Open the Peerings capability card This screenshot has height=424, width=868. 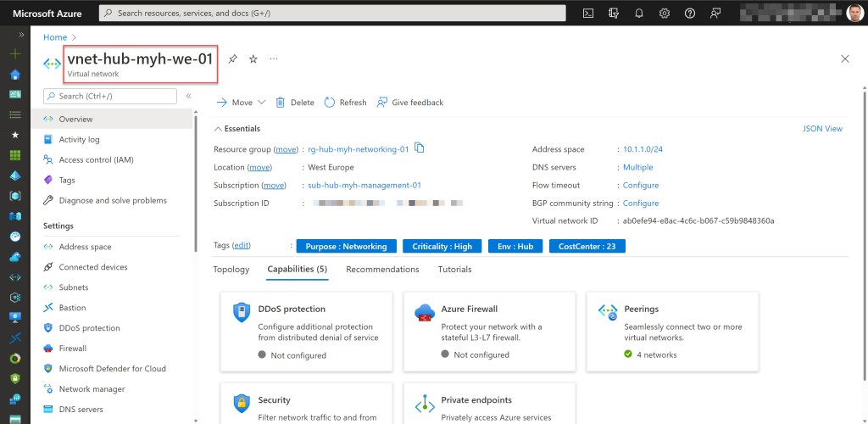pos(672,331)
